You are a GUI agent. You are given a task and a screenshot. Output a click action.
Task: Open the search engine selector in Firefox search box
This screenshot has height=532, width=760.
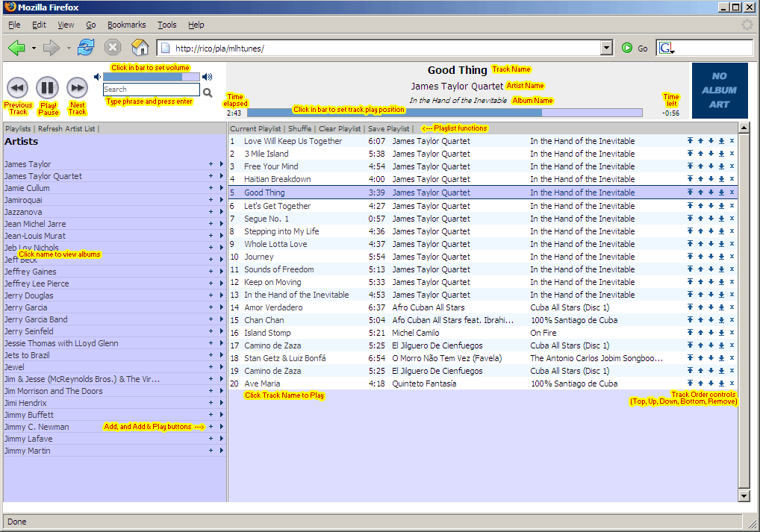pos(667,48)
